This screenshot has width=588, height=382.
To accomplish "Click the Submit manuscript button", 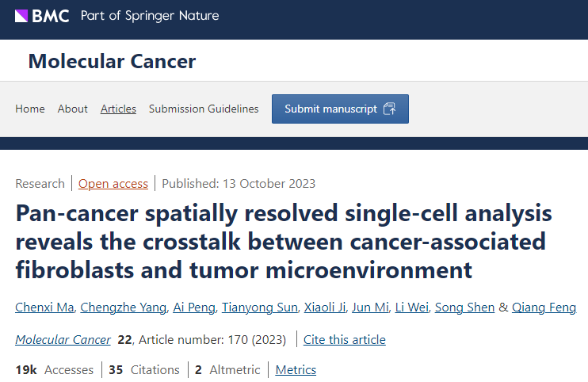I will point(340,109).
